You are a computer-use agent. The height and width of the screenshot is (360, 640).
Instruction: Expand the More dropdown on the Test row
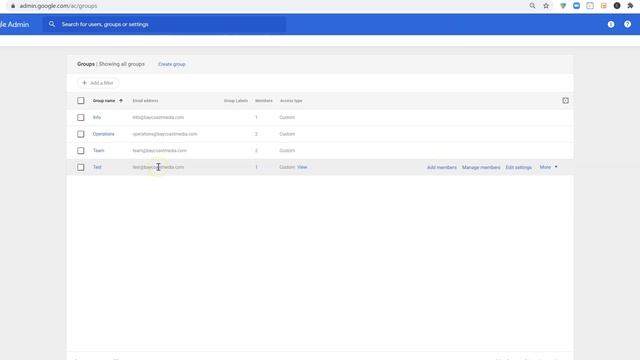pos(548,167)
